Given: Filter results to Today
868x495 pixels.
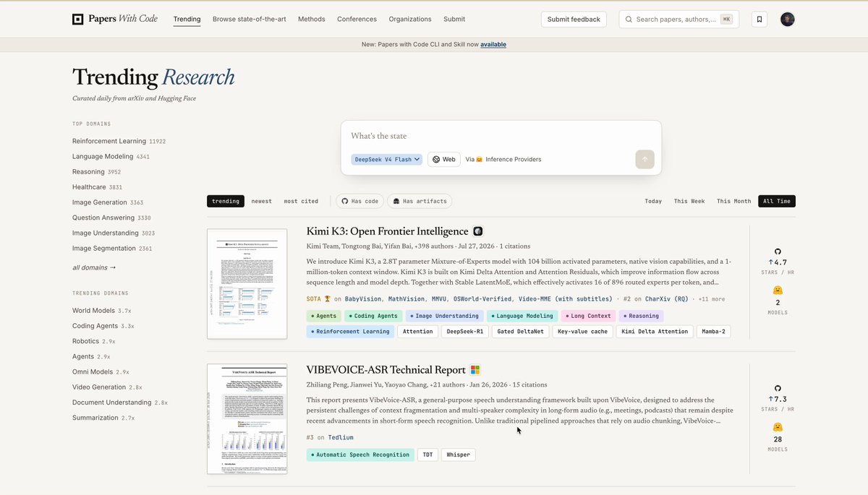Looking at the screenshot, I should (653, 201).
